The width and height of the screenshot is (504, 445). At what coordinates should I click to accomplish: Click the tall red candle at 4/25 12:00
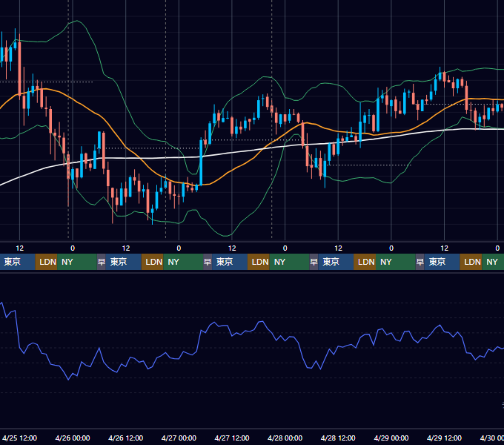(19, 68)
